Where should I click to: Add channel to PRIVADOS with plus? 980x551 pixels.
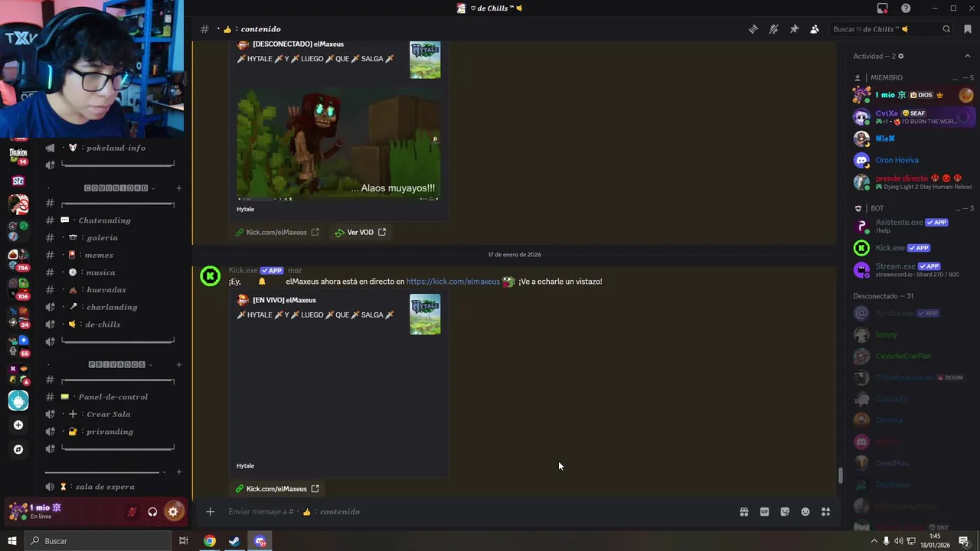pos(179,364)
